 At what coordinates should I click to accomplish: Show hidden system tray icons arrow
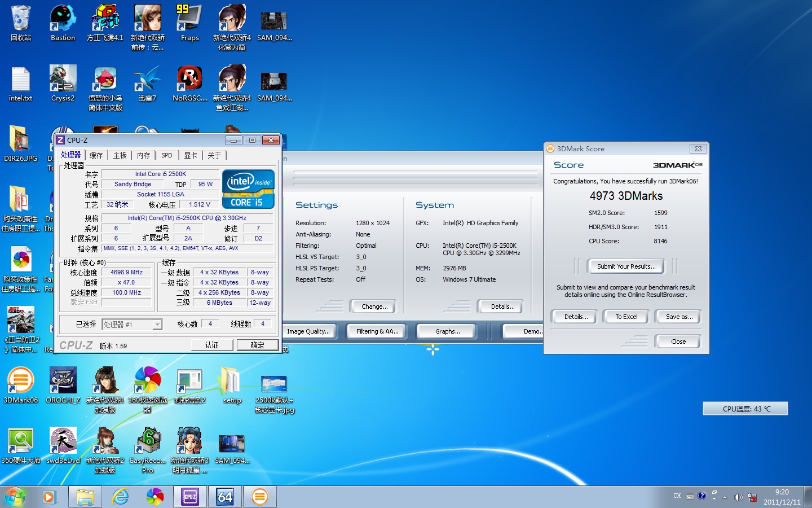725,497
